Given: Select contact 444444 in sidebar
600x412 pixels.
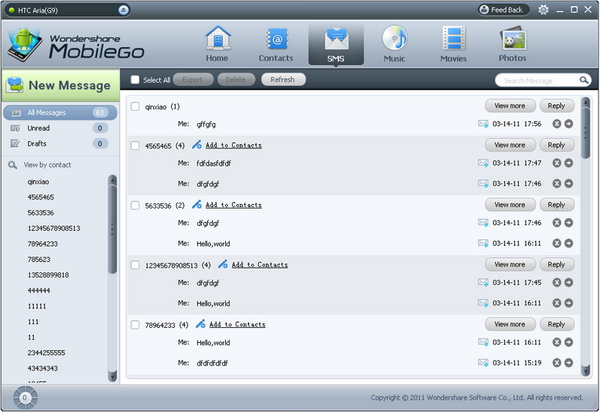Looking at the screenshot, I should [39, 291].
